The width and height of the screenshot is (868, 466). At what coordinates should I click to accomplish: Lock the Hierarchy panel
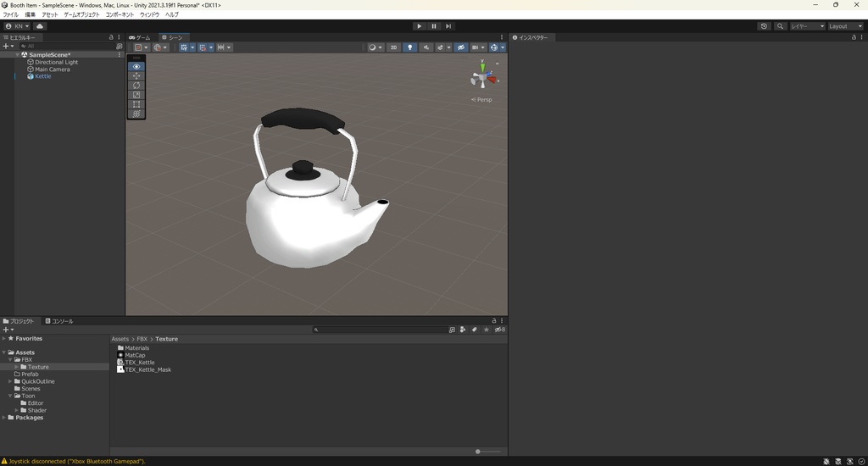(x=111, y=37)
